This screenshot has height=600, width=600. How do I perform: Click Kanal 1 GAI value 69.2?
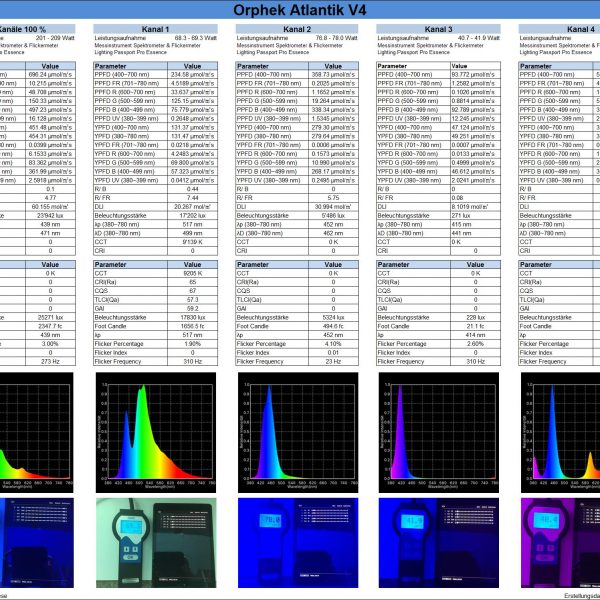(x=192, y=308)
